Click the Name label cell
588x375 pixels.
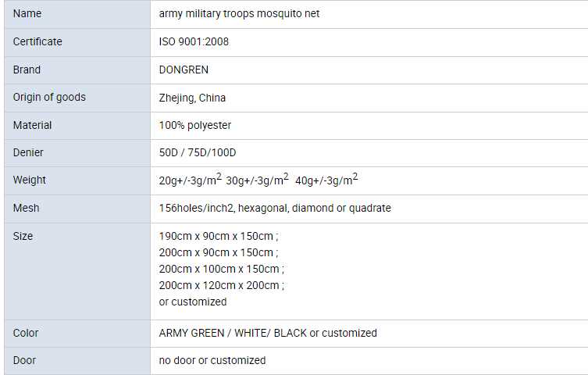[27, 14]
